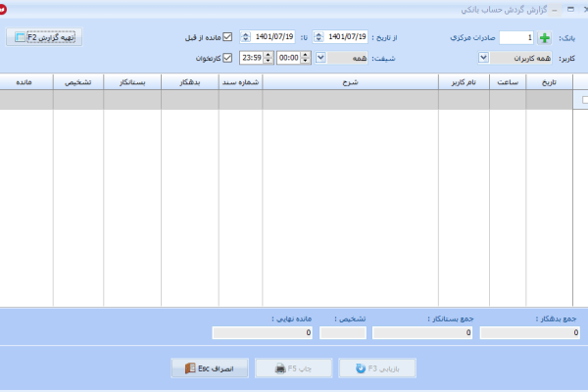
Task: Click the بدهکار column header
Action: tap(190, 82)
